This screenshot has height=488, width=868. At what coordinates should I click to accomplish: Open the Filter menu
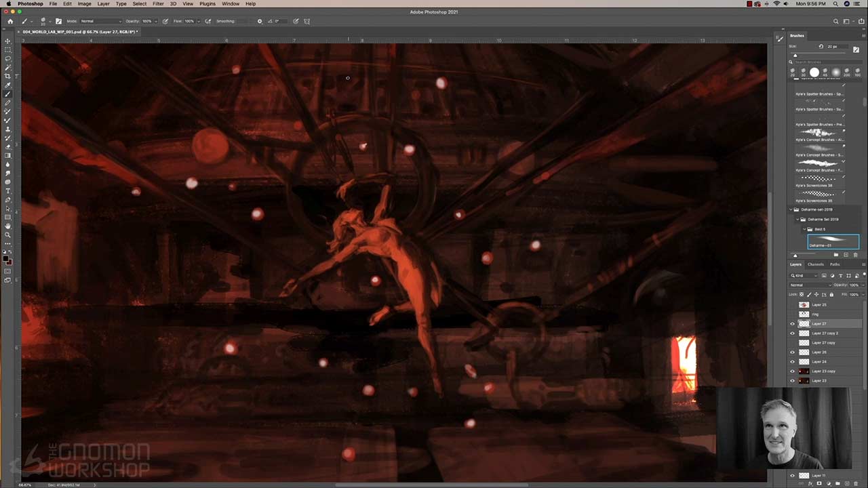pos(158,4)
